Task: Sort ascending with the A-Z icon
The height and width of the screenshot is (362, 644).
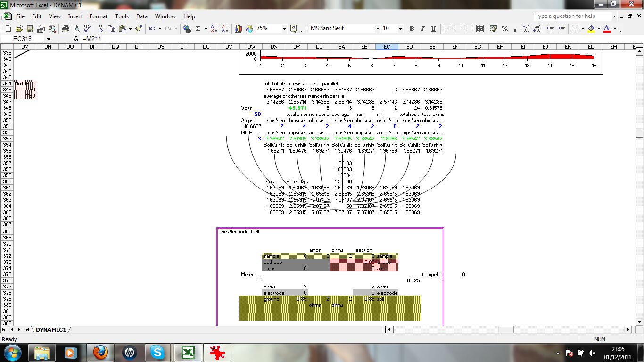Action: (215, 29)
